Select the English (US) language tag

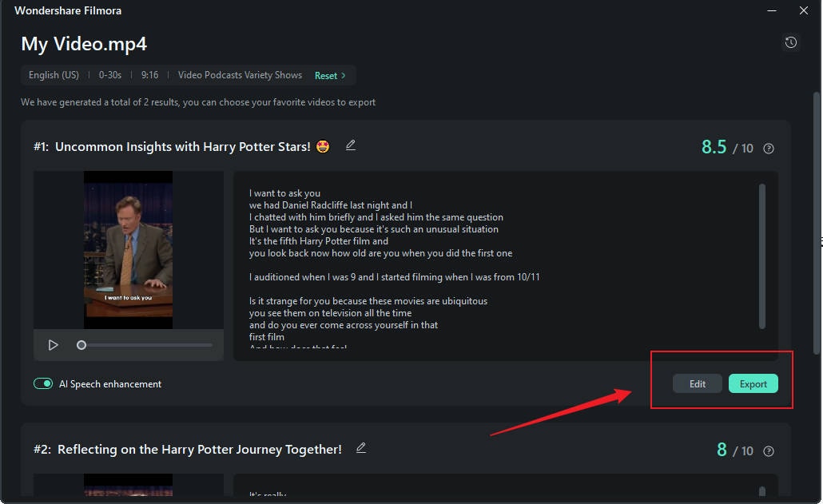coord(54,75)
